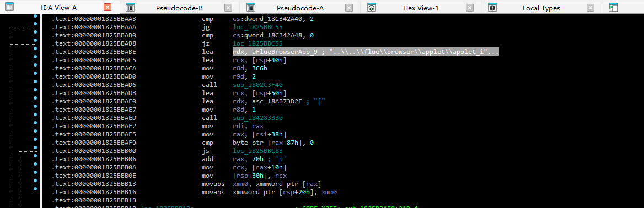This screenshot has width=644, height=208.
Task: Click address .text:00000001825BBB1B without instruction
Action: 94,200
